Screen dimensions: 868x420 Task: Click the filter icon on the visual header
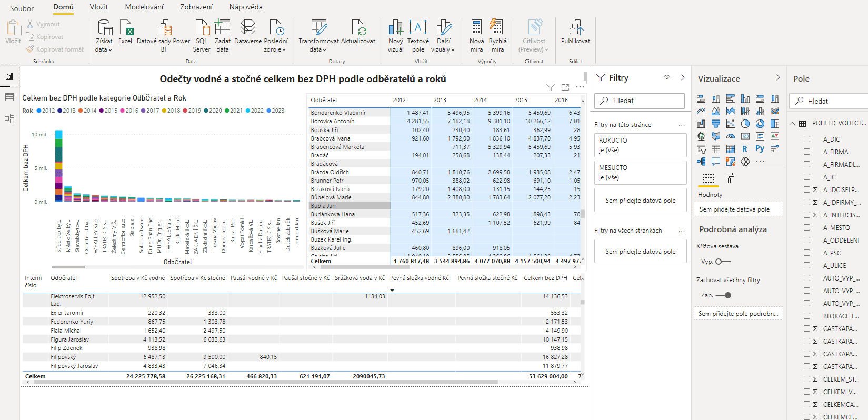pos(551,87)
